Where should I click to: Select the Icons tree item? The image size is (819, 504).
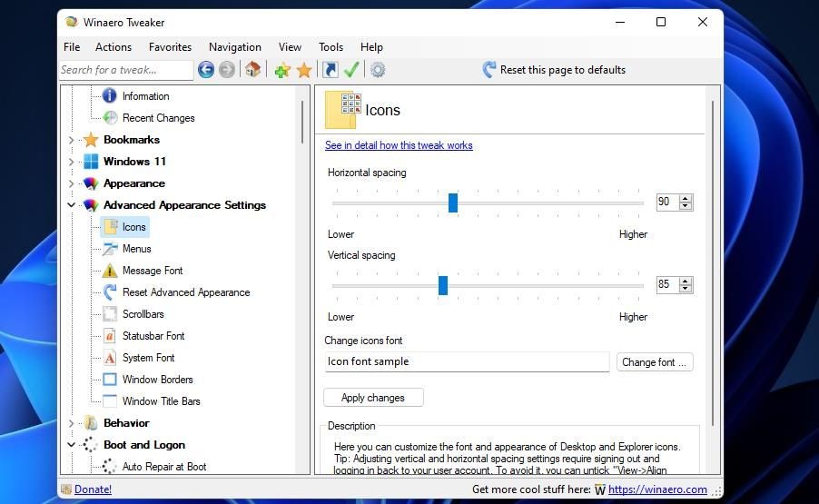point(125,227)
